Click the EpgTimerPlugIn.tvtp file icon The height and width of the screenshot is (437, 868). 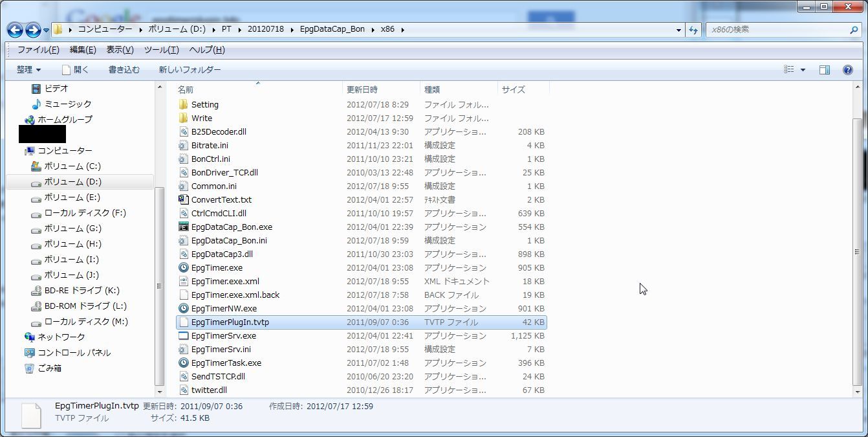[184, 322]
